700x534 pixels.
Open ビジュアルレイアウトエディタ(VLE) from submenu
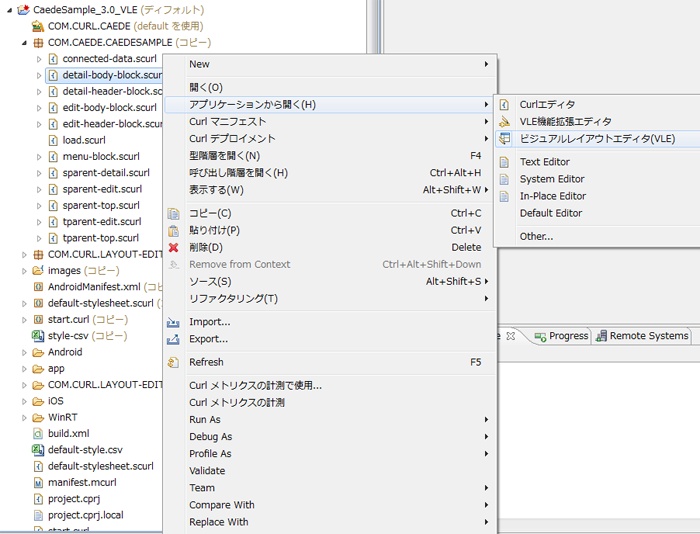(x=597, y=138)
